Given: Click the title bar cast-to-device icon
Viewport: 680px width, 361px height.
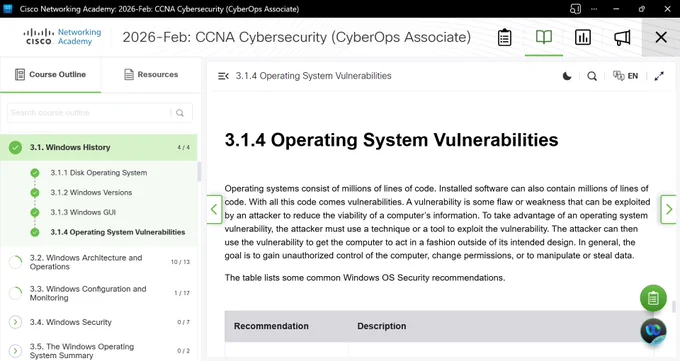Looking at the screenshot, I should [x=575, y=9].
